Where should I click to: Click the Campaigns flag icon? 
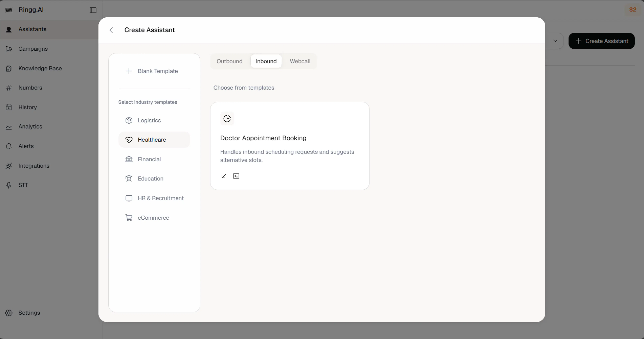point(9,49)
